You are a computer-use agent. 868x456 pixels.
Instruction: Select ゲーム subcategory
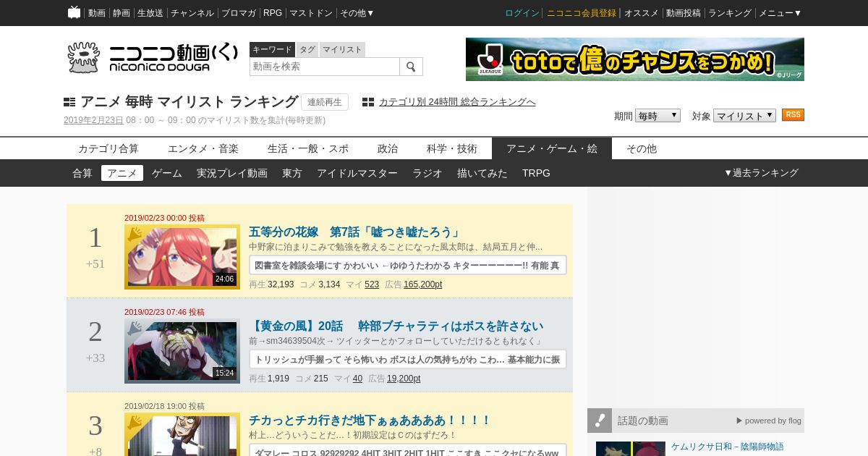167,173
